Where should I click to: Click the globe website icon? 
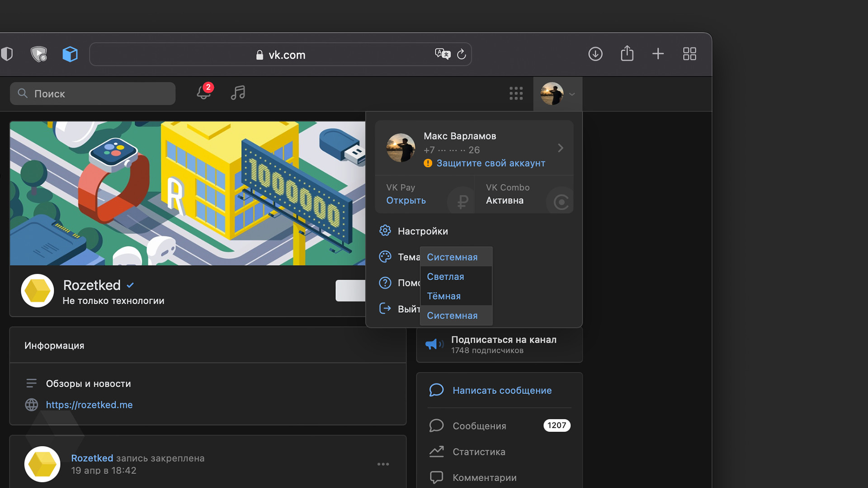point(31,404)
